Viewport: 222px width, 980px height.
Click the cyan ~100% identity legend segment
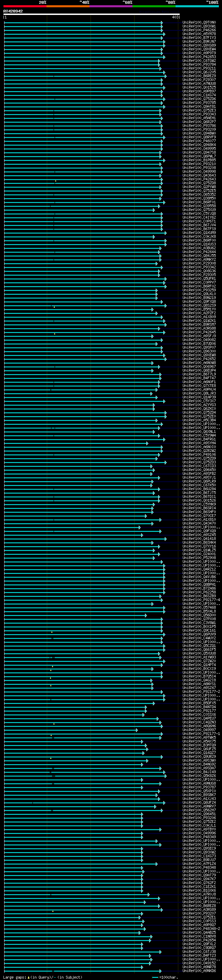point(197,7)
